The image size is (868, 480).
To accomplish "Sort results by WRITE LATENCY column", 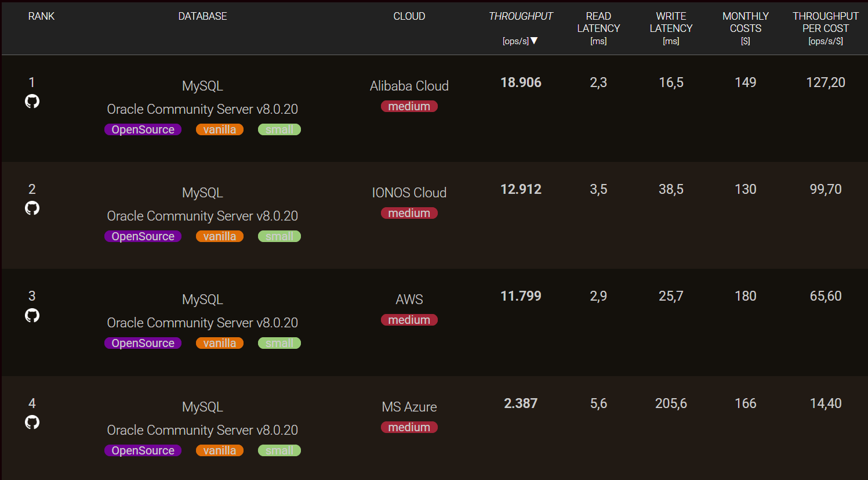I will 671,22.
